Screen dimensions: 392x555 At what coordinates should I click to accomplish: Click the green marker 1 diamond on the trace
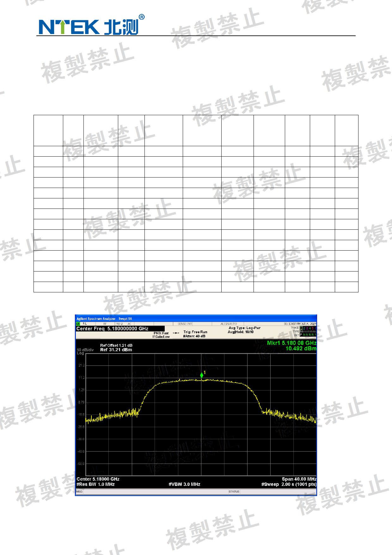click(x=202, y=375)
